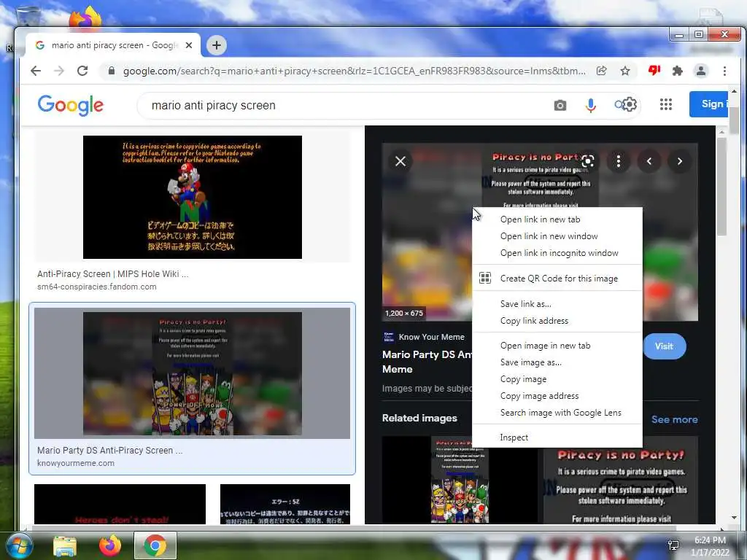747x560 pixels.
Task: Click the Google logo
Action: (x=71, y=105)
